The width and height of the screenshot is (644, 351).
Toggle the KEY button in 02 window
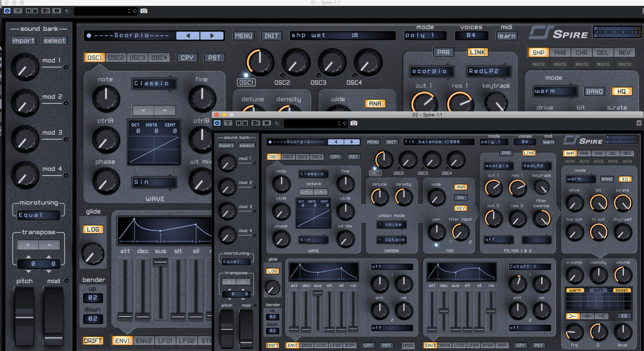tap(460, 208)
